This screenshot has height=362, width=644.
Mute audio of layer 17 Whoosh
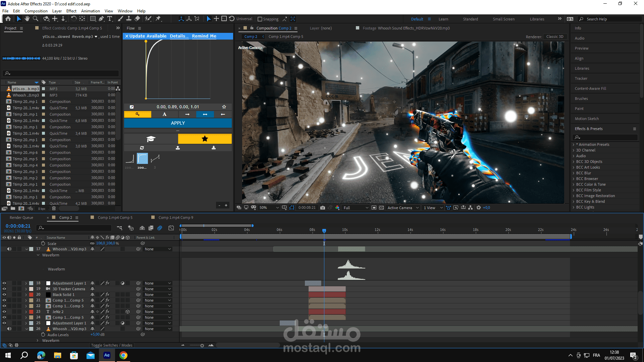pyautogui.click(x=9, y=249)
